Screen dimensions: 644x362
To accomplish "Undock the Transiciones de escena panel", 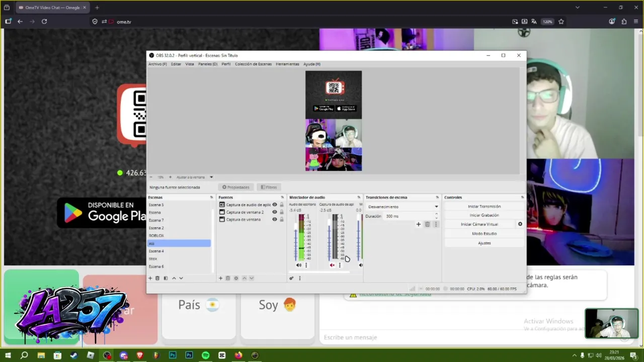I will (437, 198).
